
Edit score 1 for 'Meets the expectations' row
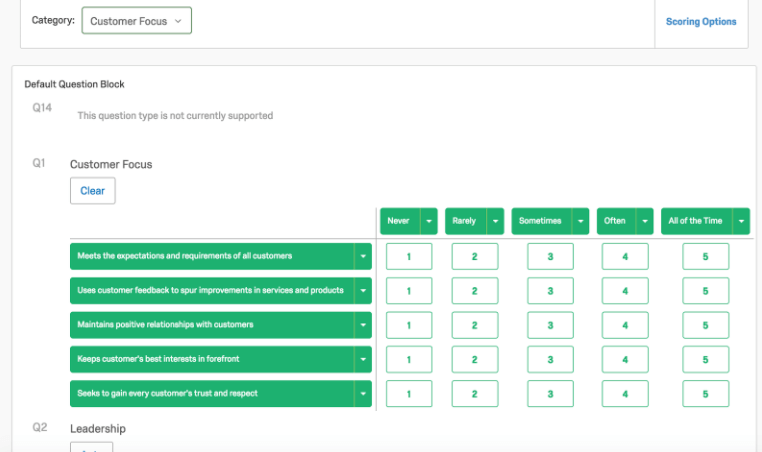[409, 257]
